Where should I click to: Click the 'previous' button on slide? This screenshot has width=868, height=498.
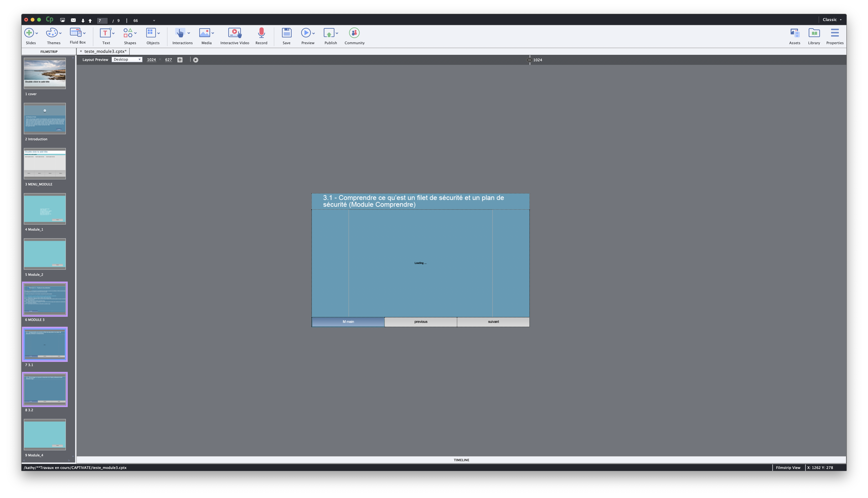coord(420,322)
